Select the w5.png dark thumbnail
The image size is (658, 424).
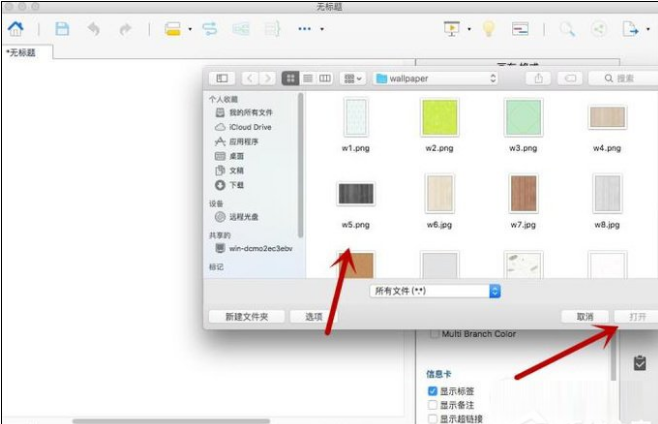tap(356, 194)
